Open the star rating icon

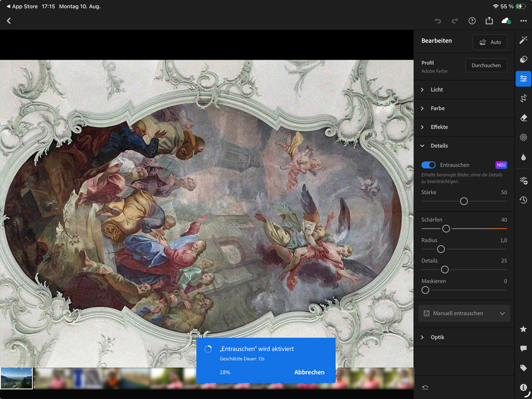pyautogui.click(x=523, y=329)
